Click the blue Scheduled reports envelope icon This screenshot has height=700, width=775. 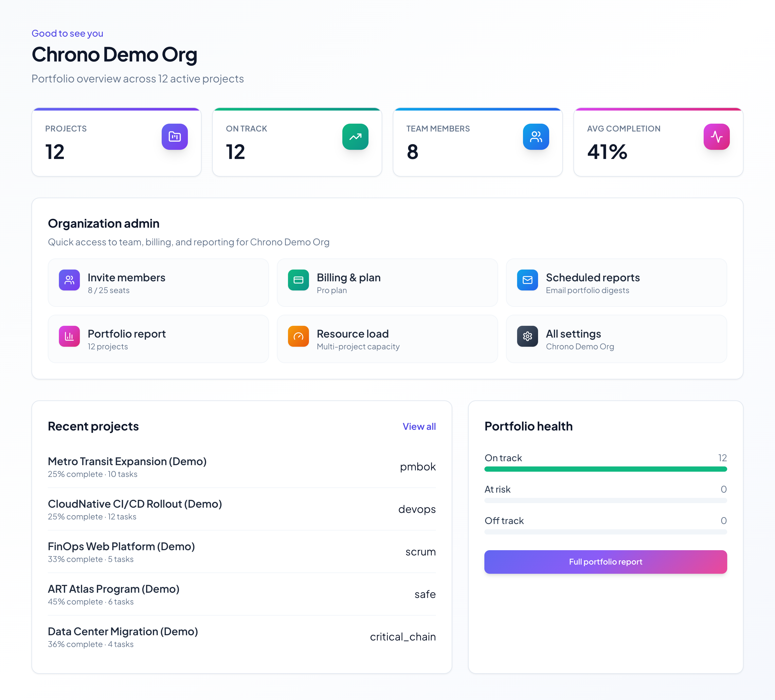[x=528, y=280]
